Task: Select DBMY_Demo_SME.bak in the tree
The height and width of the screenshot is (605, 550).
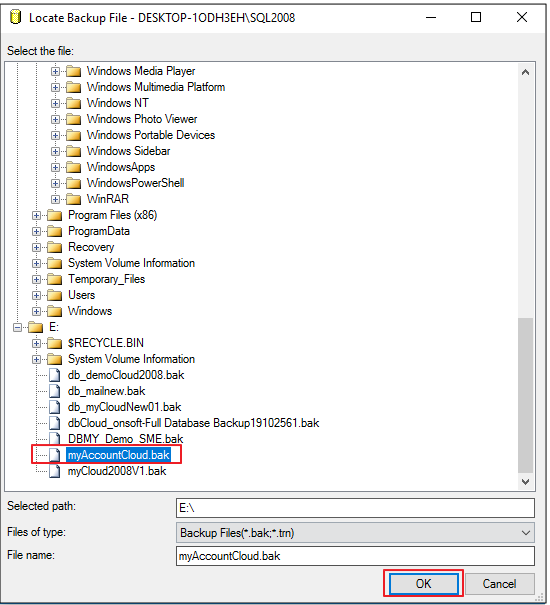Action: 125,439
